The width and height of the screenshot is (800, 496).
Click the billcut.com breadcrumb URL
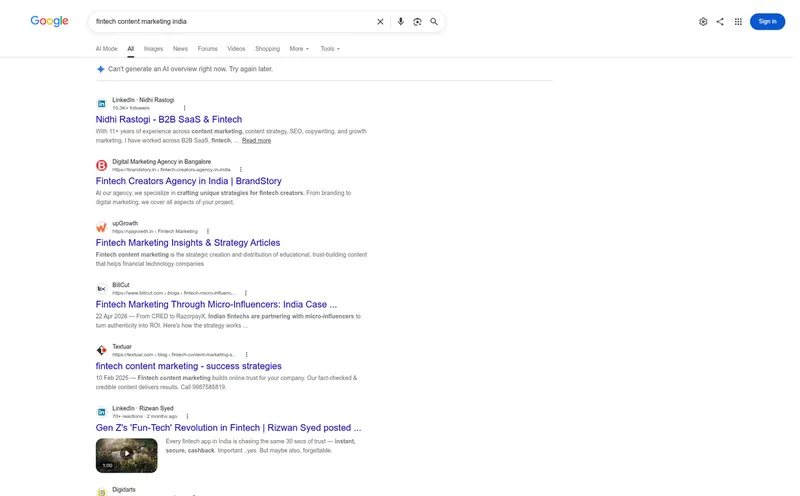(x=173, y=293)
